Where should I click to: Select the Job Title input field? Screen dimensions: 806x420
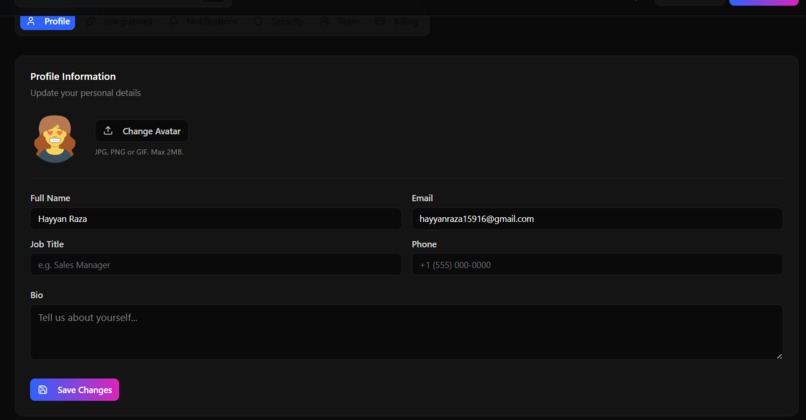coord(215,265)
